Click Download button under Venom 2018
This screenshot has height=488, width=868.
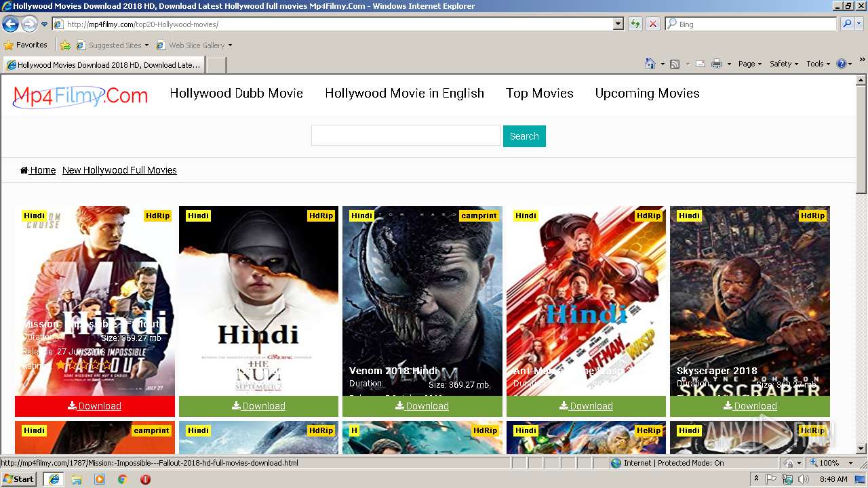[422, 406]
